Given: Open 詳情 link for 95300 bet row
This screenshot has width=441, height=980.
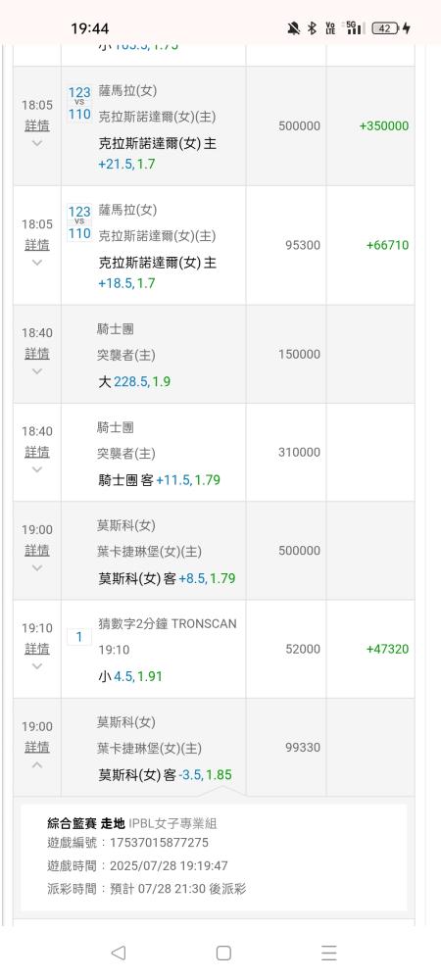Looking at the screenshot, I should pyautogui.click(x=37, y=245).
